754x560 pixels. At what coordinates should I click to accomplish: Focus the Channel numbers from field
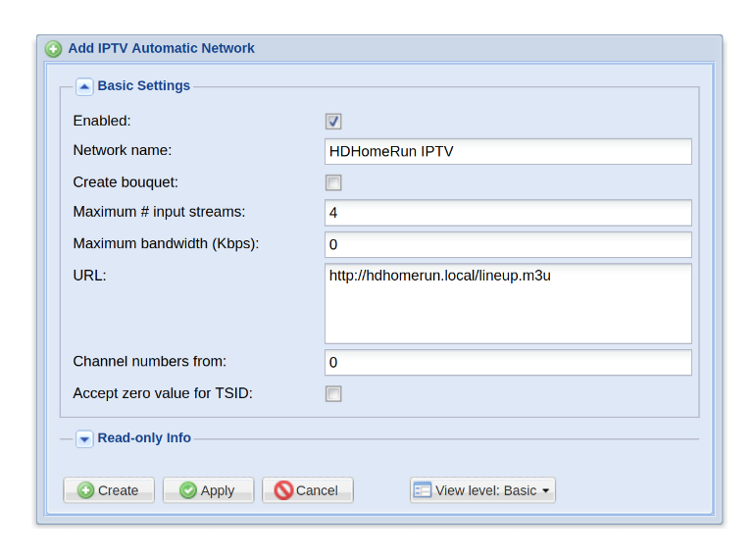pos(508,363)
